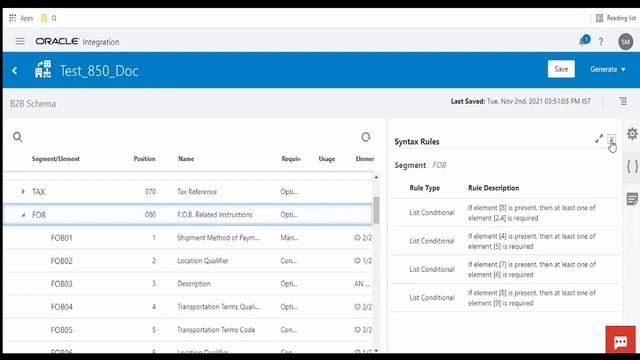Viewport: 640px width, 360px height.
Task: Click the Oracle Integration logo
Action: click(x=77, y=42)
